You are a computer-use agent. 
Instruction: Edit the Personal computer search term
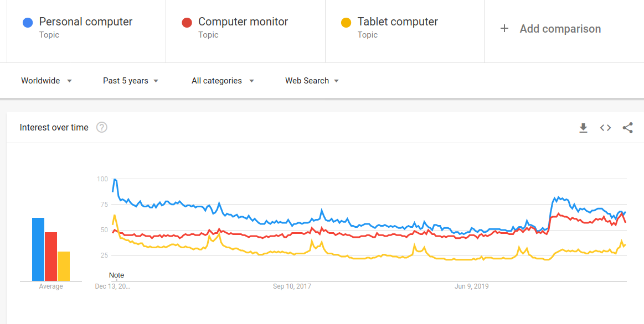coord(86,22)
